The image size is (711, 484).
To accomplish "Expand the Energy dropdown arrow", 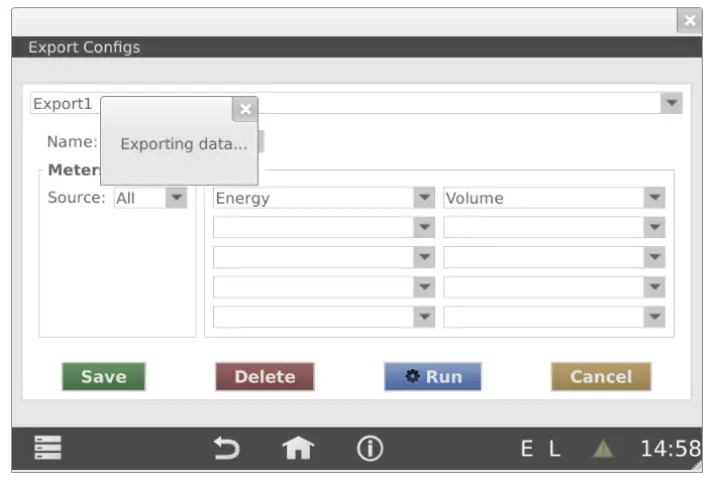I will tap(424, 198).
